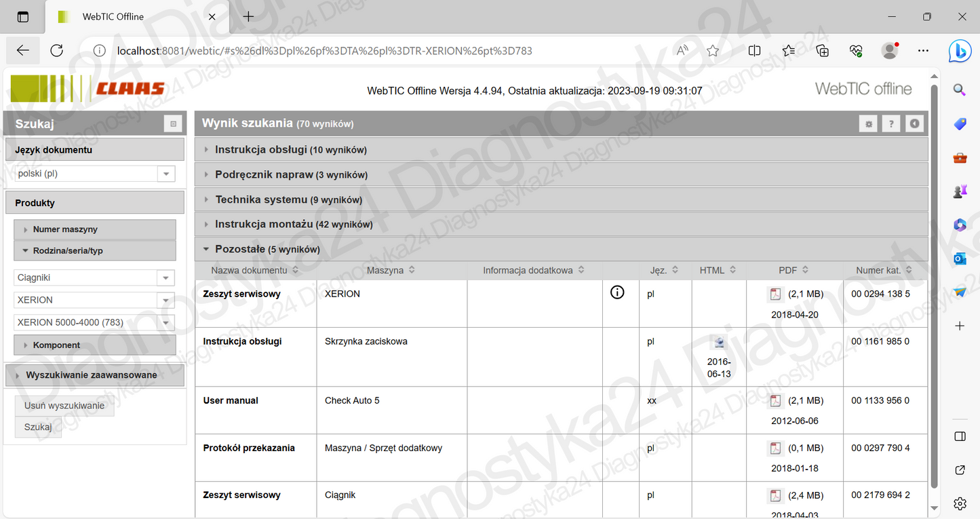This screenshot has height=519, width=980.
Task: Click the Usuń wyszukiwanie button
Action: point(64,406)
